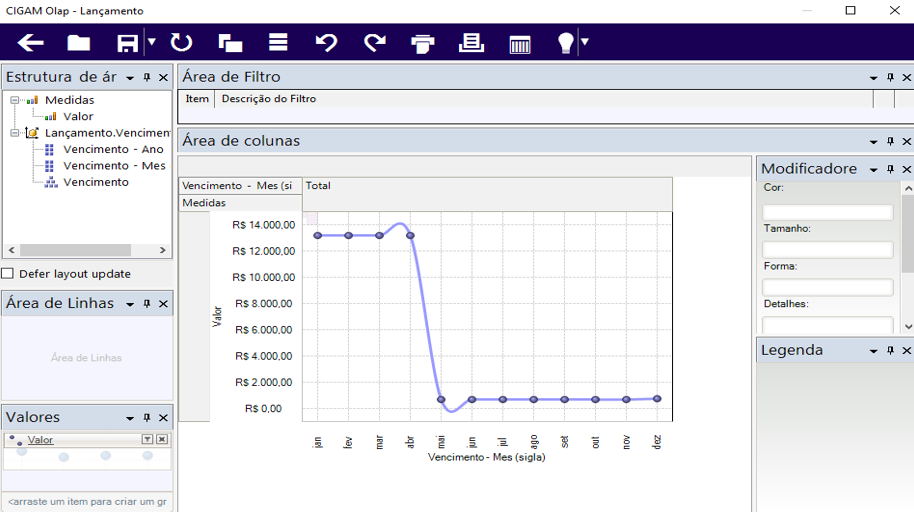Viewport: 914px width, 512px height.
Task: Pin the Modificadores panel
Action: coord(890,170)
